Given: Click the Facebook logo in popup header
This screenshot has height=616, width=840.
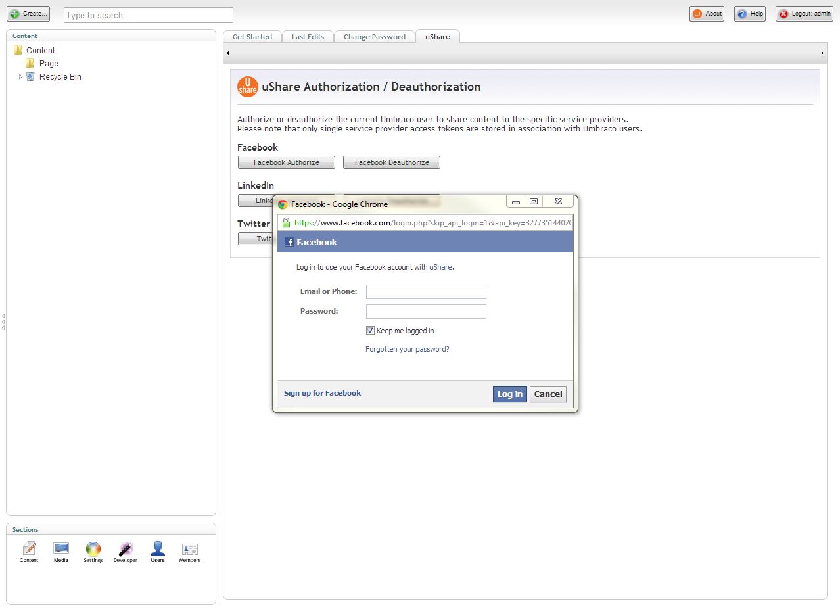Looking at the screenshot, I should [x=289, y=242].
